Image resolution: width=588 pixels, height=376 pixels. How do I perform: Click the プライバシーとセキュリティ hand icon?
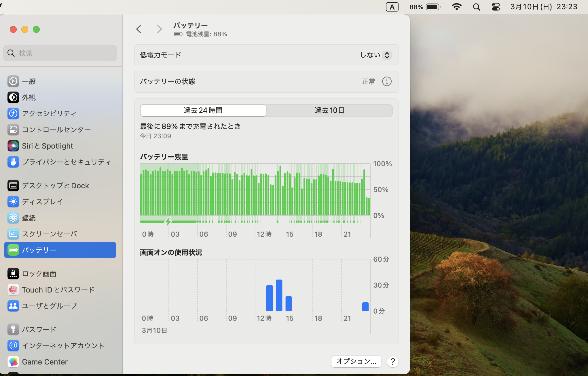click(x=13, y=162)
